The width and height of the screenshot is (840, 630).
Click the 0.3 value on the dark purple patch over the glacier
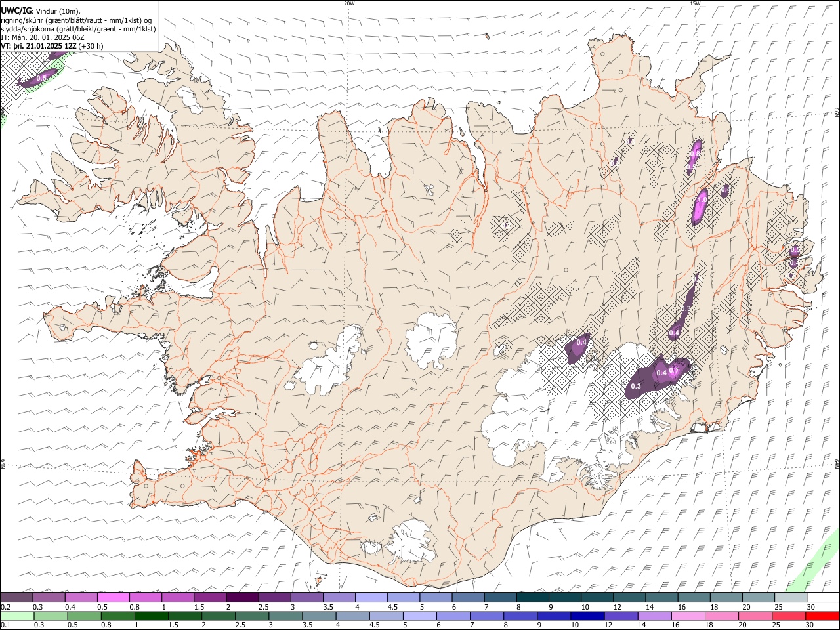pyautogui.click(x=635, y=386)
